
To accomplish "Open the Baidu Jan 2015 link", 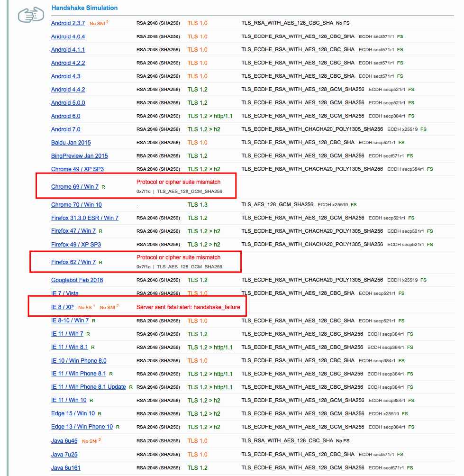I will tap(71, 143).
